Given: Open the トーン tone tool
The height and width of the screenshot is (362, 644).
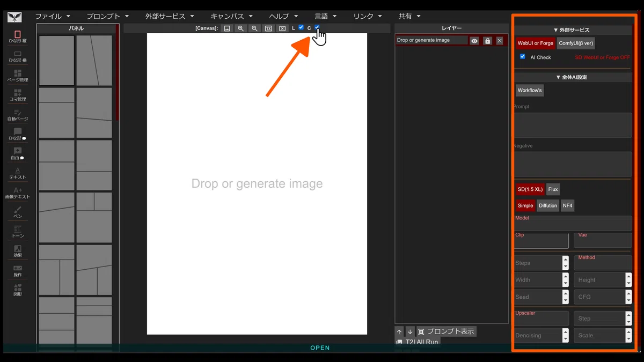Looking at the screenshot, I should pos(18,231).
